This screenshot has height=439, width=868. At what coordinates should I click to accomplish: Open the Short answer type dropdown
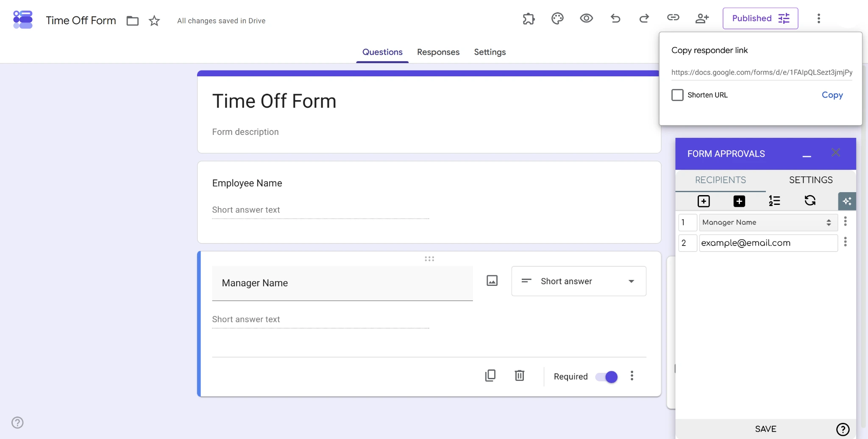pos(579,281)
